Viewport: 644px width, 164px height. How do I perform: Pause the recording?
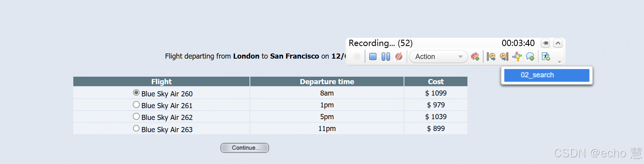pos(386,57)
